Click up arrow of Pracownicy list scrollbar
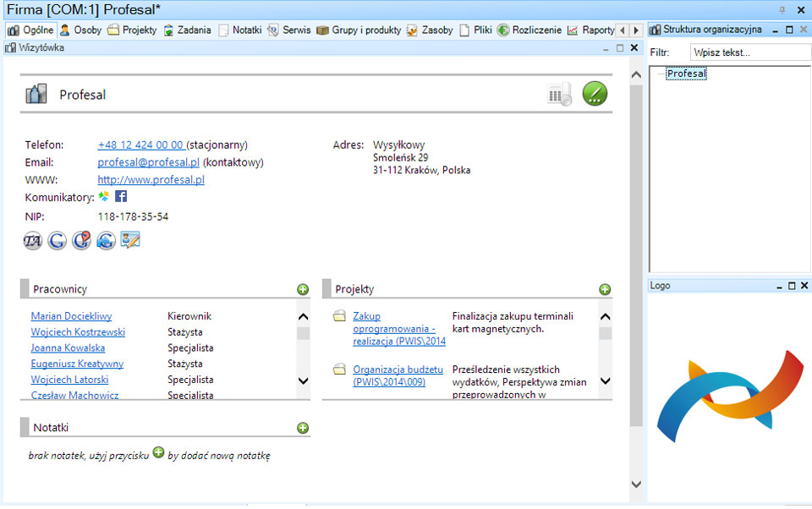The image size is (812, 509). [x=304, y=317]
